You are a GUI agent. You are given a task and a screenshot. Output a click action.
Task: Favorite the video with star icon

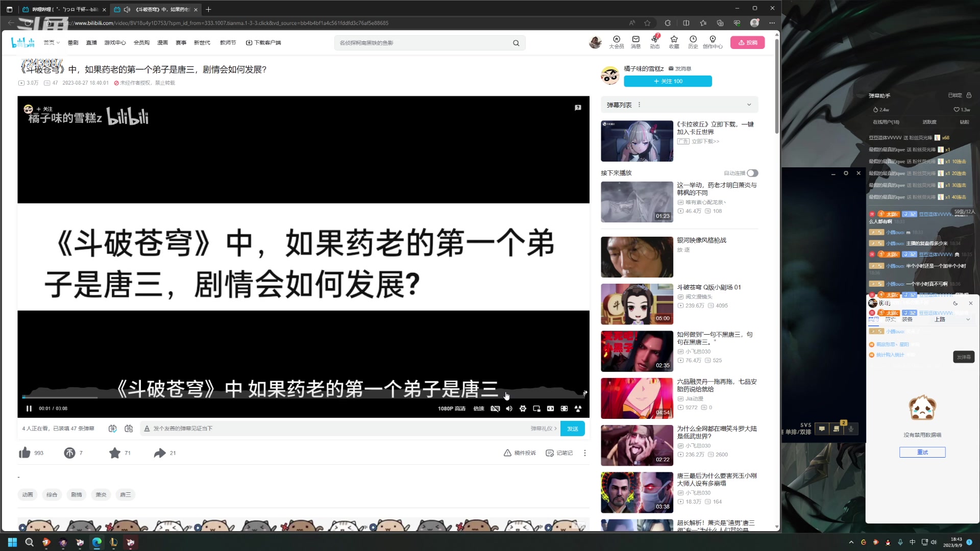point(115,453)
